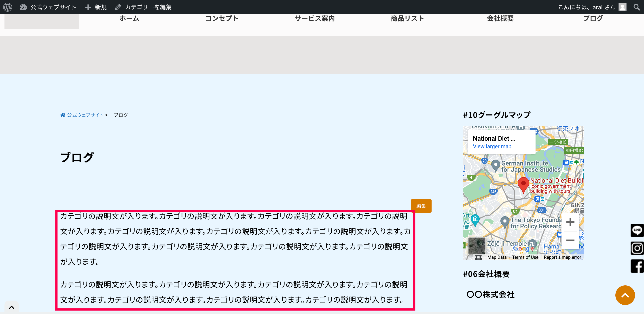This screenshot has width=644, height=314.
Task: Expand the bottom-left chevron panel
Action: (x=11, y=307)
